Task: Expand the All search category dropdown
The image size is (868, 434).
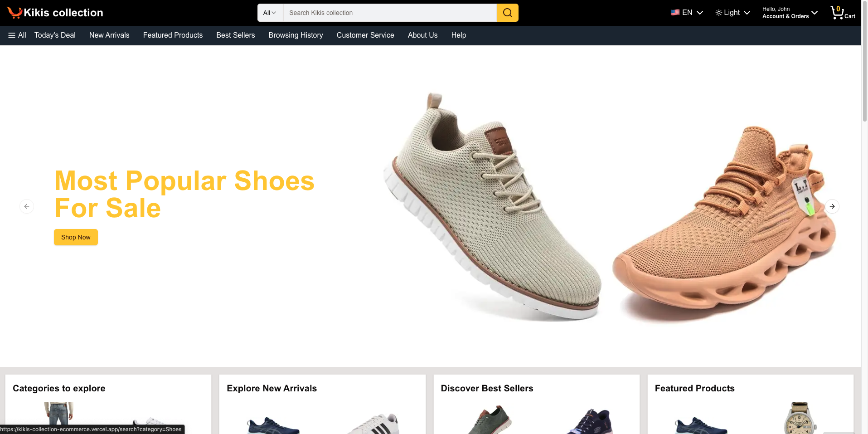Action: (x=270, y=13)
